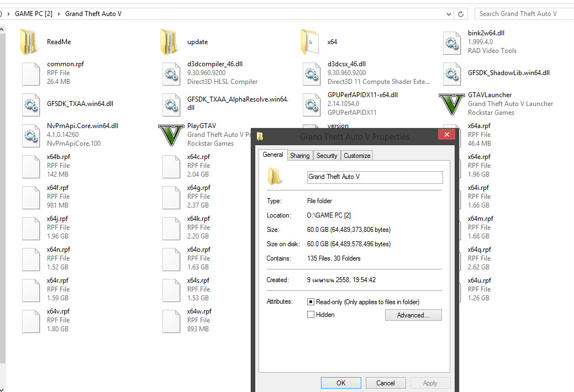This screenshot has width=574, height=392.
Task: Switch to the Security tab
Action: pos(327,156)
